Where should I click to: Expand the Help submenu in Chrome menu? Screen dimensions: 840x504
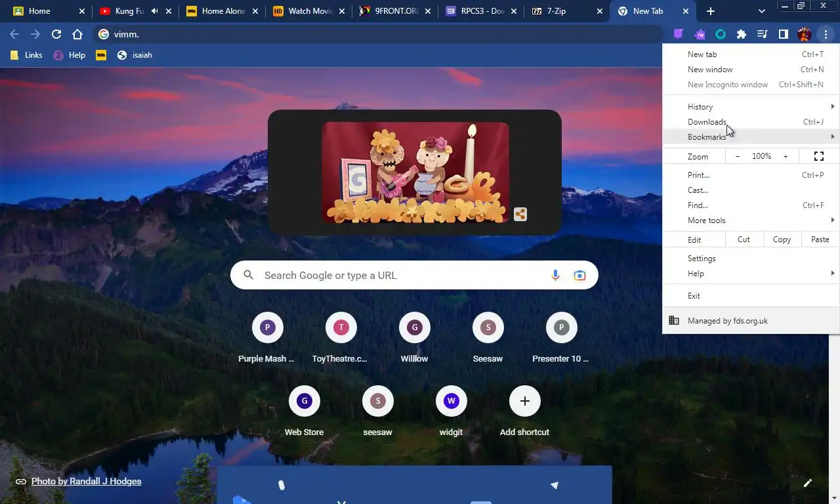(751, 274)
